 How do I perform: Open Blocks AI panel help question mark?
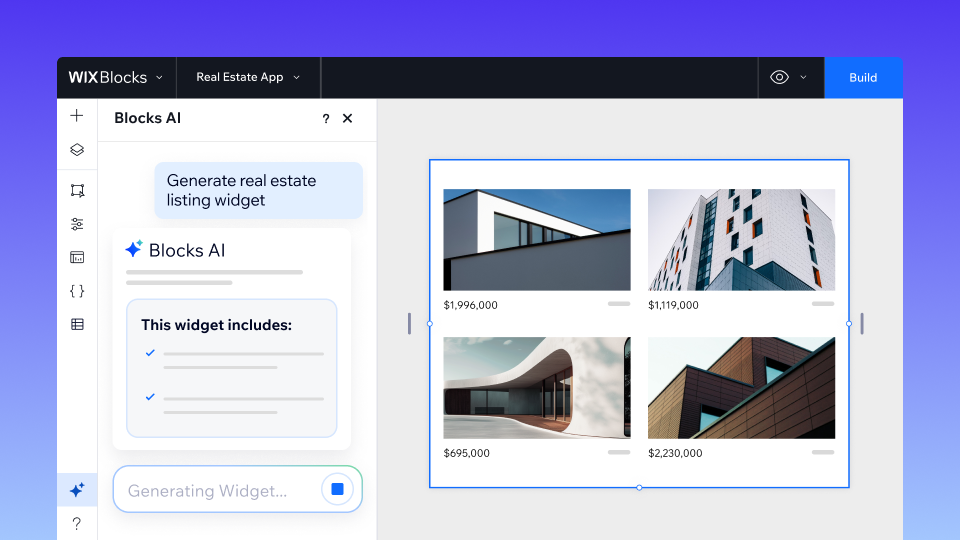point(326,119)
